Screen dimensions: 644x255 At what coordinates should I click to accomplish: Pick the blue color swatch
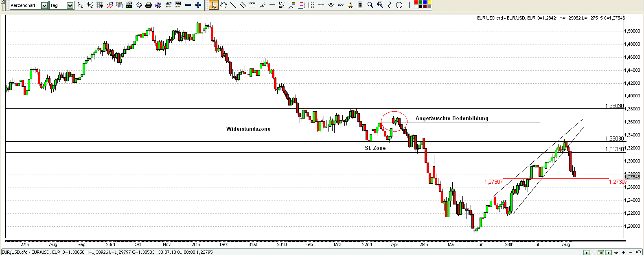point(425,3)
